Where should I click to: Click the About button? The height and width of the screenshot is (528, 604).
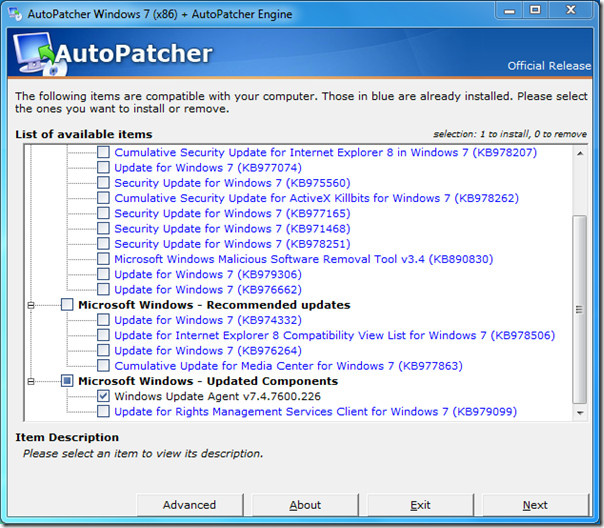coord(305,505)
